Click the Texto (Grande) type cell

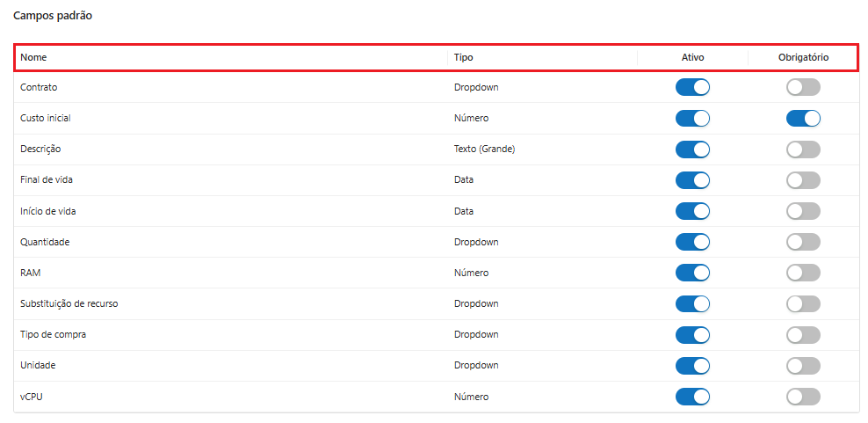coord(484,150)
